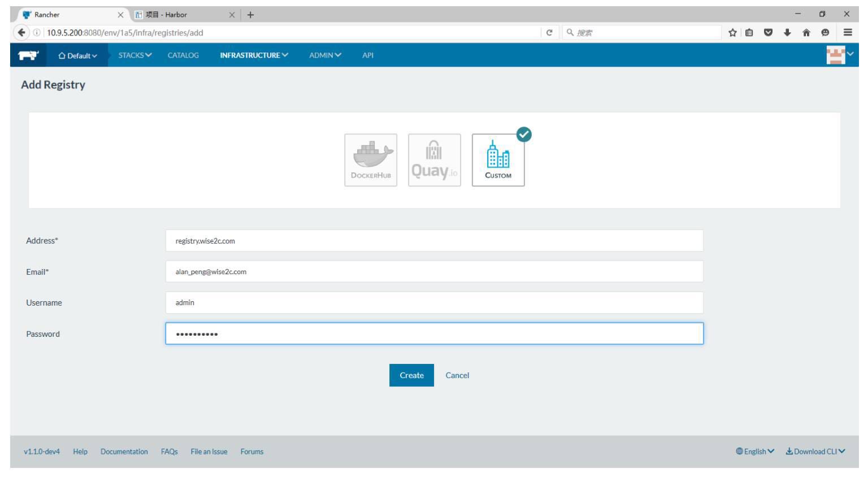Open the Firefox hamburger menu

848,33
